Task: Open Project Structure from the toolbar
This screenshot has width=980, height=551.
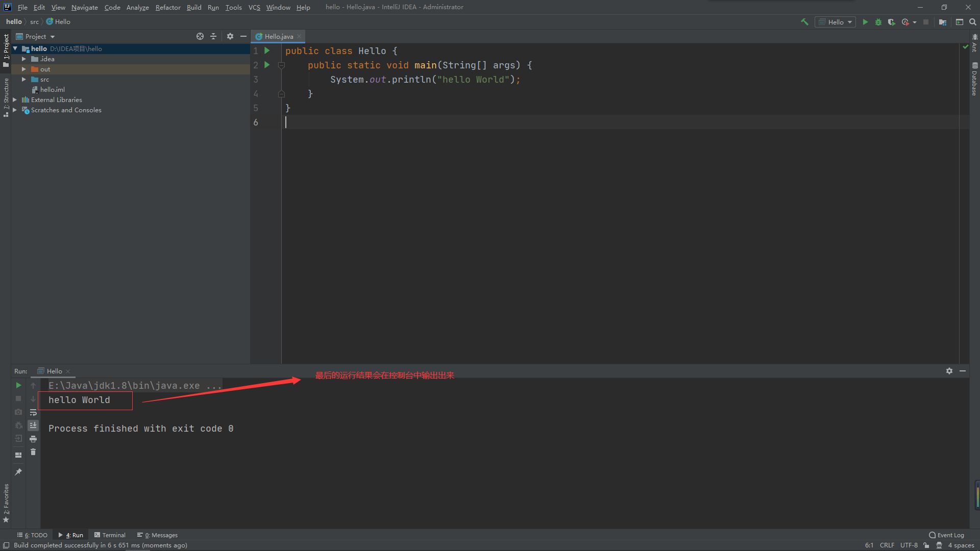Action: point(942,22)
